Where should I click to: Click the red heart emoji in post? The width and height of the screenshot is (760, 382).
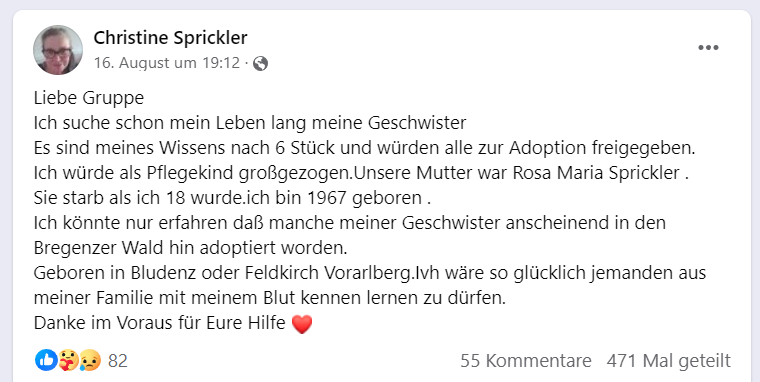[x=302, y=324]
